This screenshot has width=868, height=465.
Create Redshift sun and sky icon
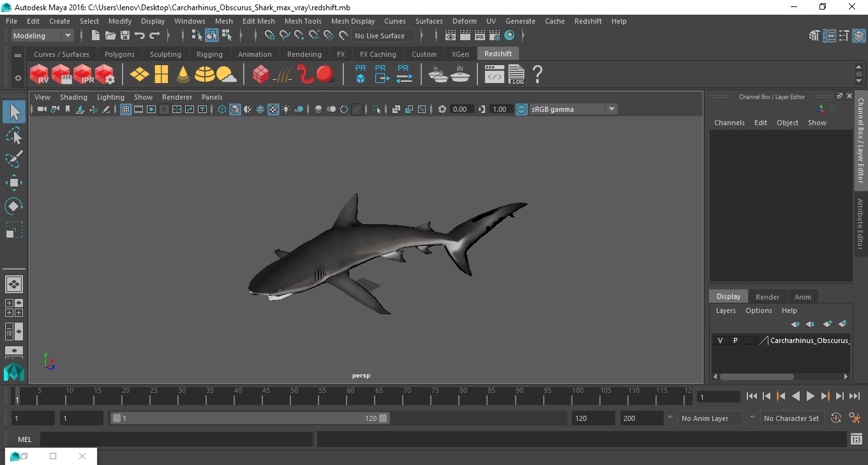click(x=226, y=75)
